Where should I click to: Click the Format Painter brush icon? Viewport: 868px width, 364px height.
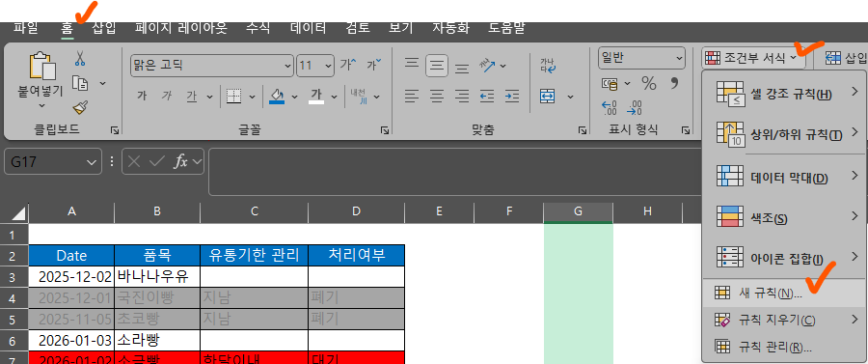point(80,107)
